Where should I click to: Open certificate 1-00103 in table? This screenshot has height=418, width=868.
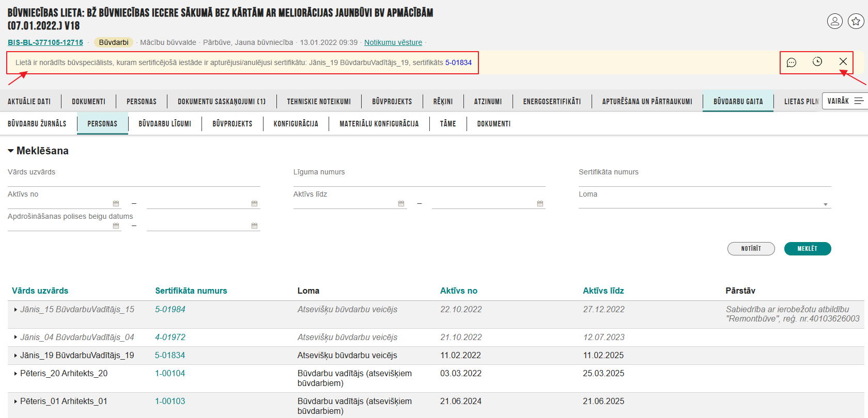click(170, 401)
